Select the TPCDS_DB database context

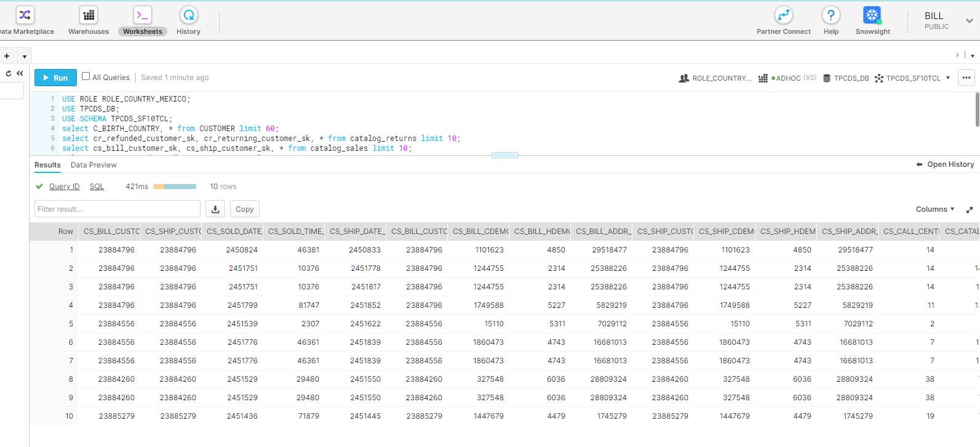click(846, 78)
